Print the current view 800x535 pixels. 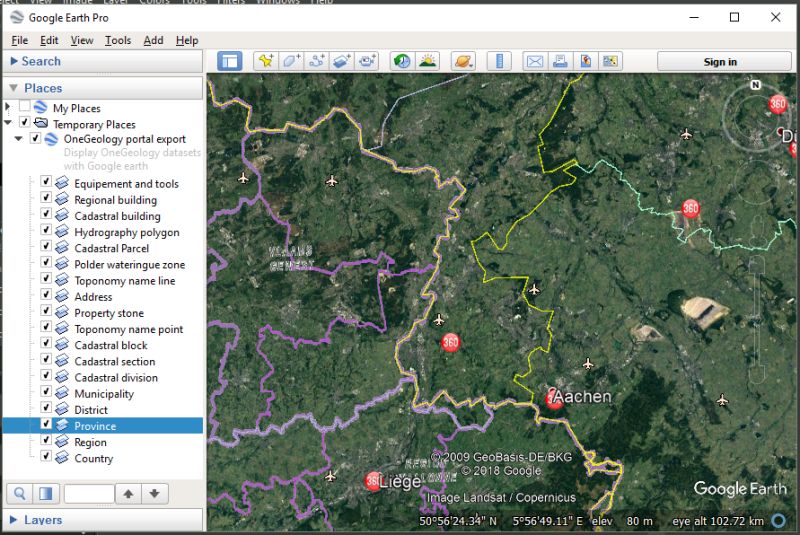pyautogui.click(x=560, y=61)
